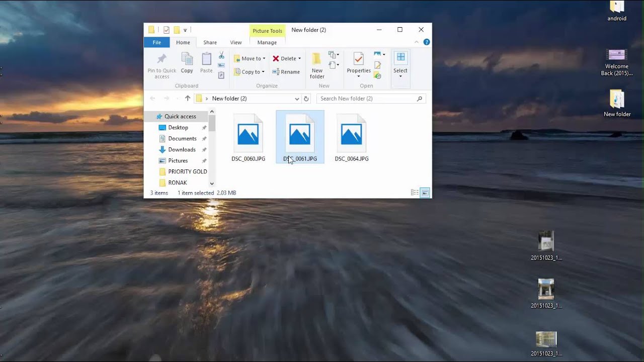Screen dimensions: 644x362
Task: Switch to the Share tab
Action: pyautogui.click(x=210, y=43)
